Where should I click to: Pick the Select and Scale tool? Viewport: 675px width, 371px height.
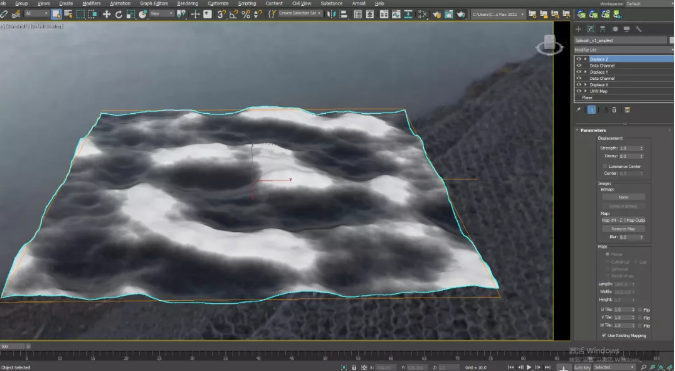coord(130,14)
